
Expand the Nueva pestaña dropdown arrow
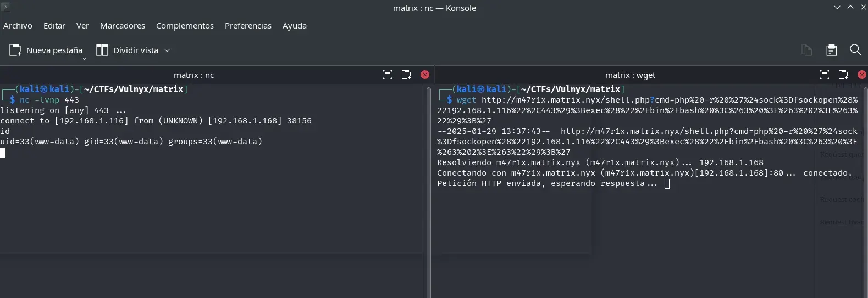[x=84, y=59]
